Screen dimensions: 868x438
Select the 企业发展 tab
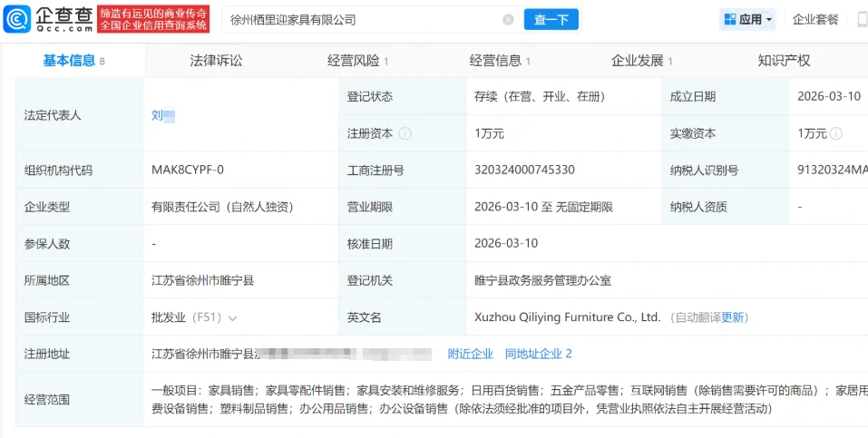(642, 61)
